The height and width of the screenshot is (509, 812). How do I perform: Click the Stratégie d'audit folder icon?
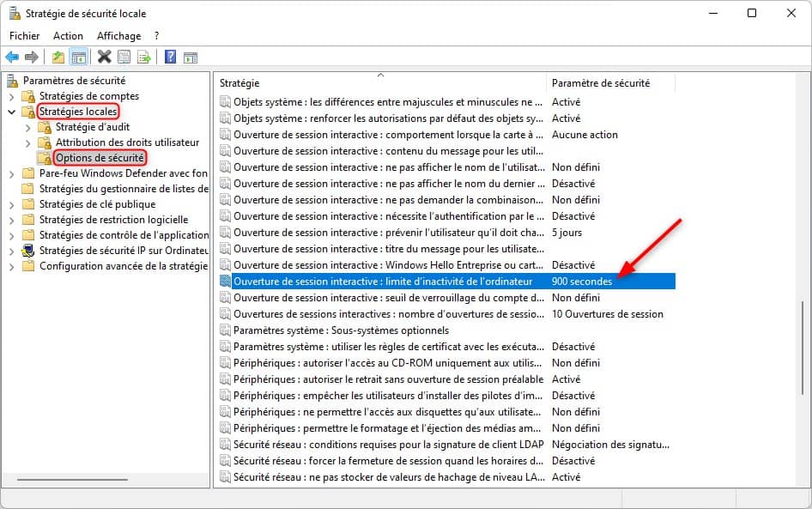click(45, 127)
